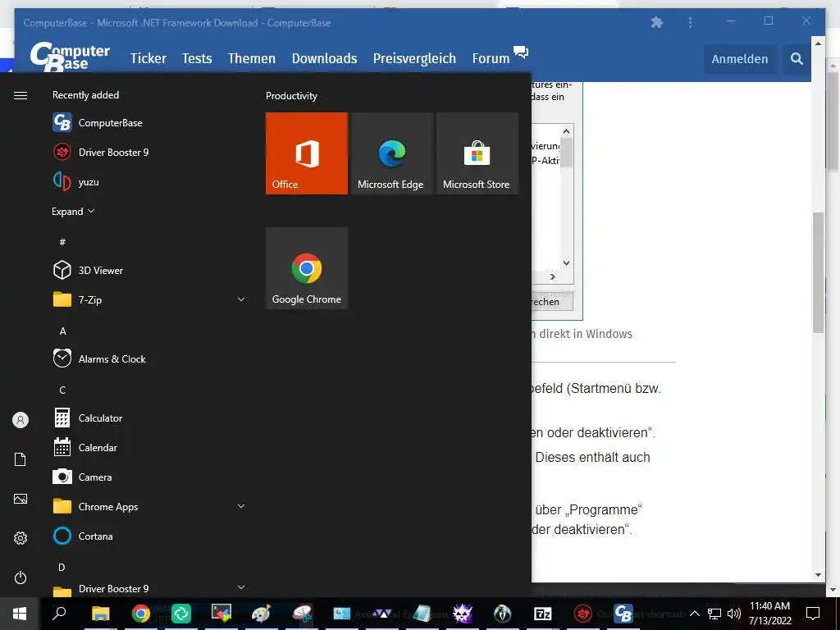Open Preisvergleich menu item

click(x=414, y=58)
